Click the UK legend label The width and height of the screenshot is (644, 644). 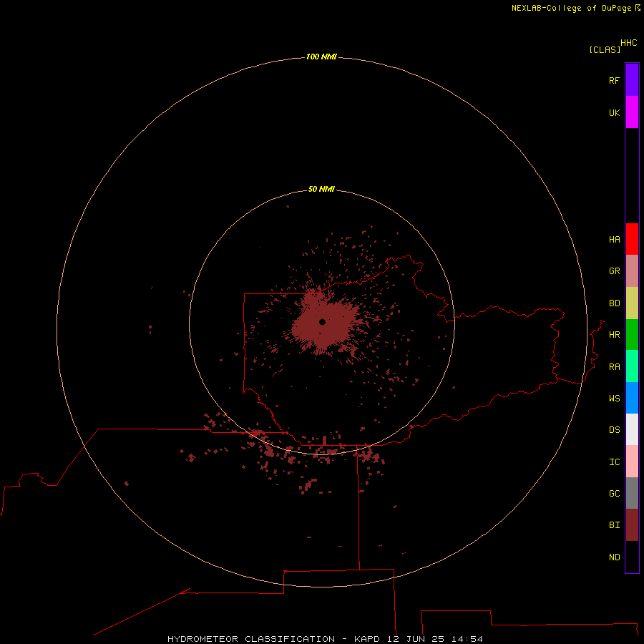pyautogui.click(x=615, y=112)
